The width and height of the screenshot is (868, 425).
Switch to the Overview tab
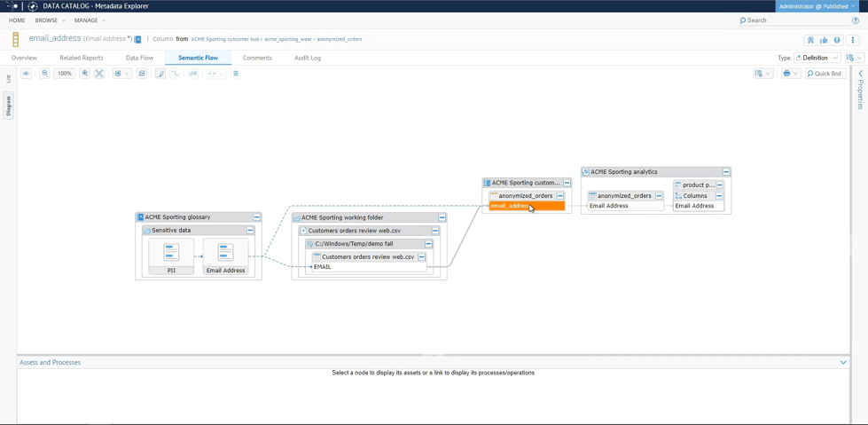click(24, 58)
